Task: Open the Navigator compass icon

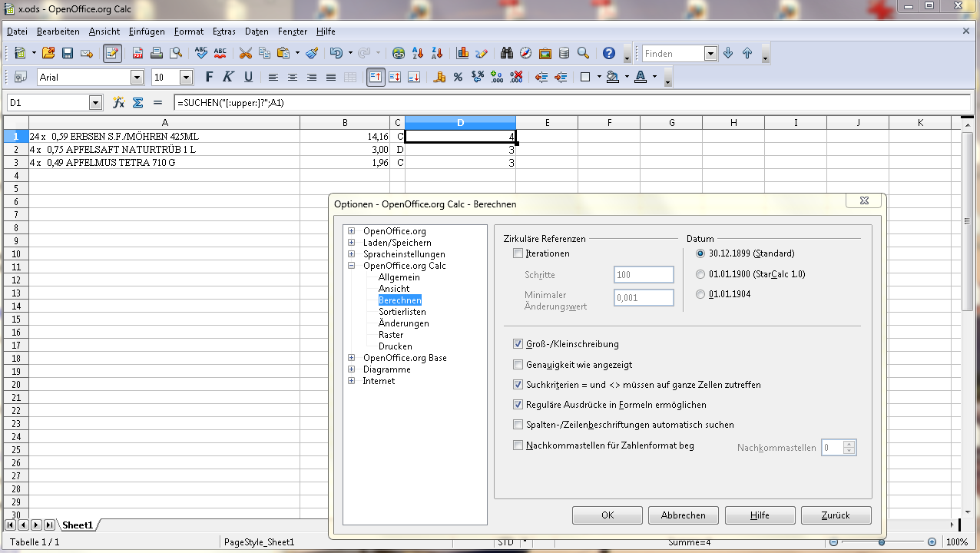Action: [526, 53]
